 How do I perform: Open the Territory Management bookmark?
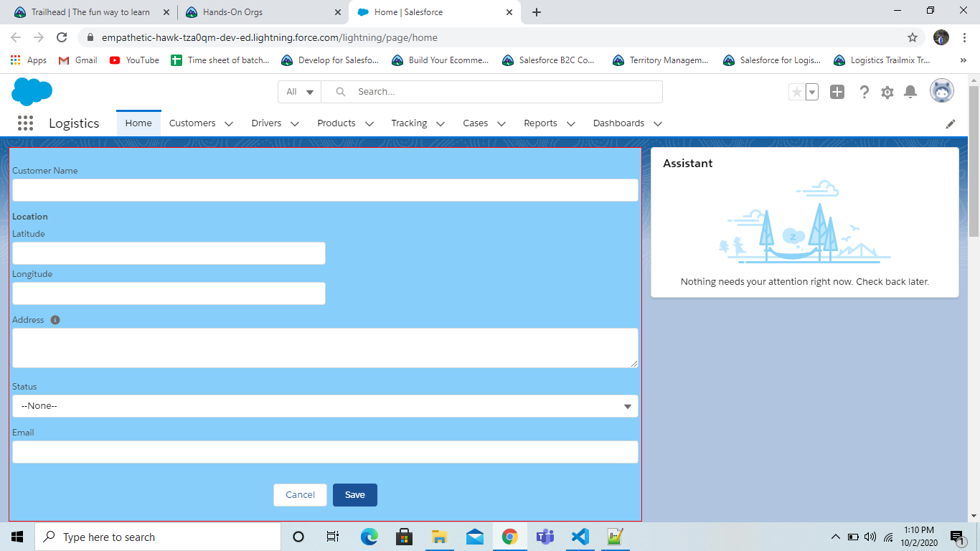pos(661,60)
